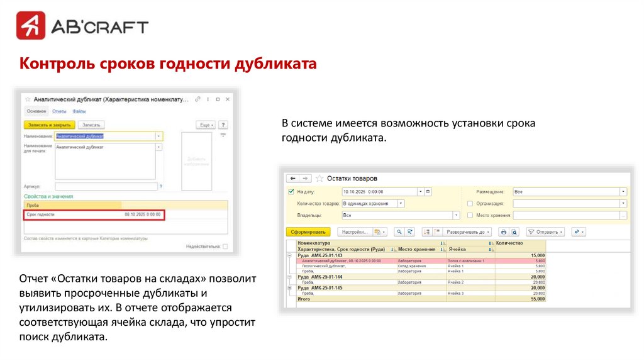Screen dimensions: 644x361
Task: Open the Разворачивать до dropdown
Action: (x=467, y=232)
